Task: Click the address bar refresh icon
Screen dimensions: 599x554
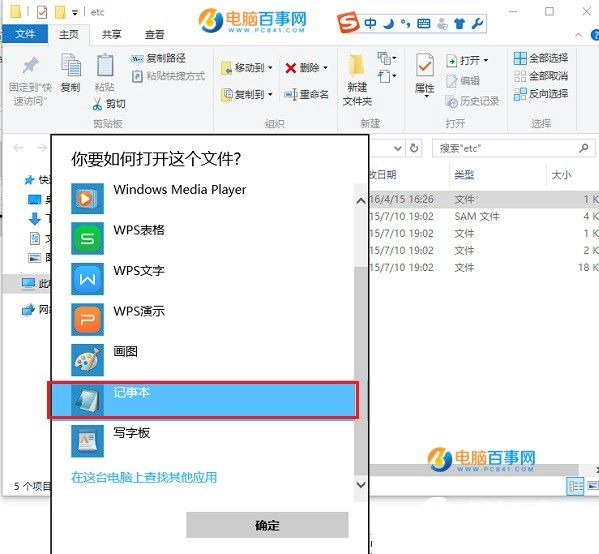Action: [414, 148]
